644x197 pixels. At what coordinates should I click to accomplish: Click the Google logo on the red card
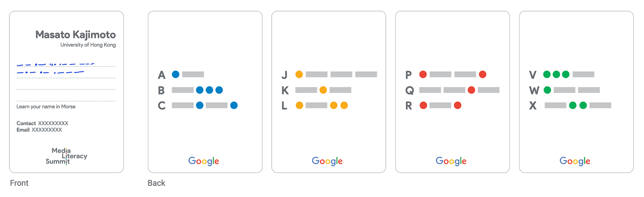(451, 161)
